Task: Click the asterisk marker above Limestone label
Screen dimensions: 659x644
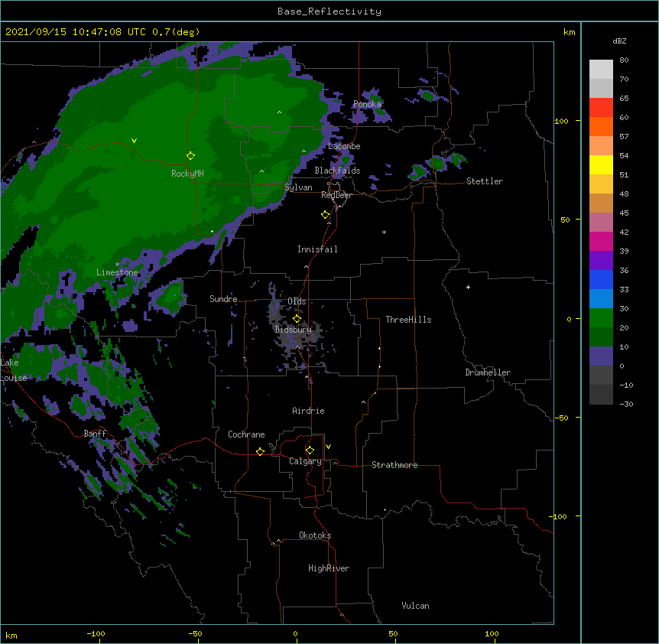Action: [117, 265]
